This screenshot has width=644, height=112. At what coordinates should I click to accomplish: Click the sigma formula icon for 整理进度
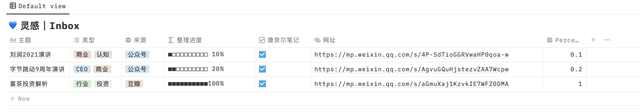click(x=171, y=40)
